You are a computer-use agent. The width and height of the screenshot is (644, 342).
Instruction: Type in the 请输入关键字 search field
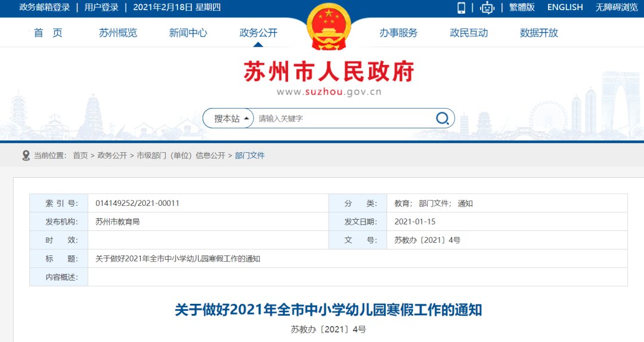click(343, 118)
